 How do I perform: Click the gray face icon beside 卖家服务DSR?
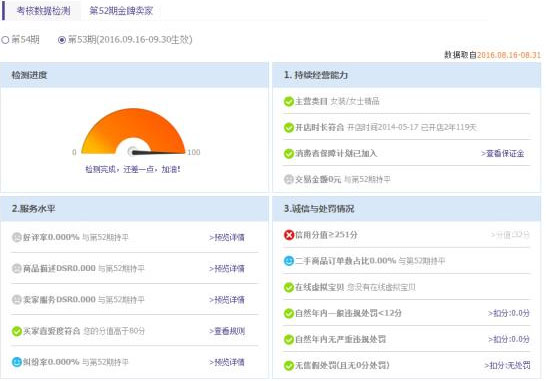17,300
